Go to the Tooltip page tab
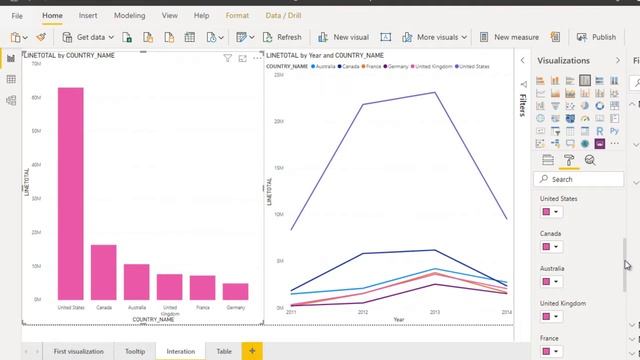This screenshot has width=640, height=360. click(x=135, y=351)
